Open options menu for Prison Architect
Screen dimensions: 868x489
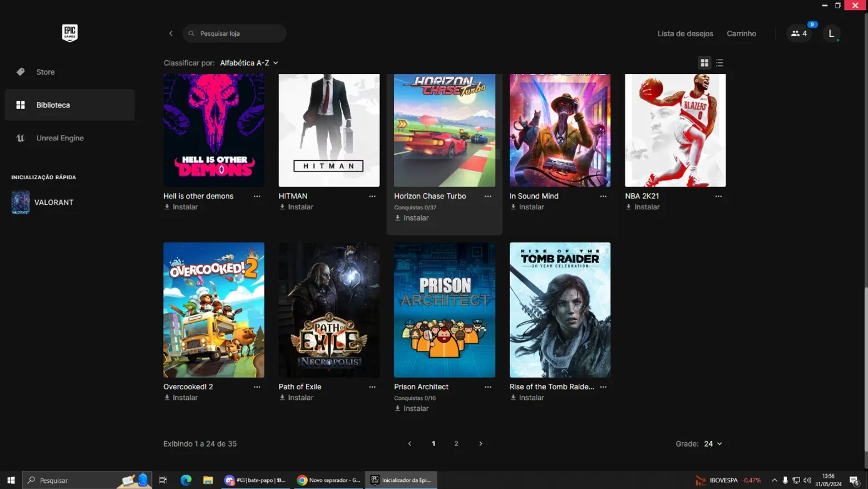click(x=488, y=387)
